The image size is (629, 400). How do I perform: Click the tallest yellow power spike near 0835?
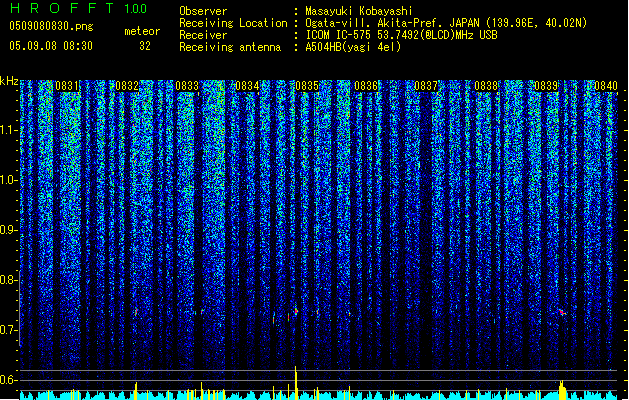296,383
